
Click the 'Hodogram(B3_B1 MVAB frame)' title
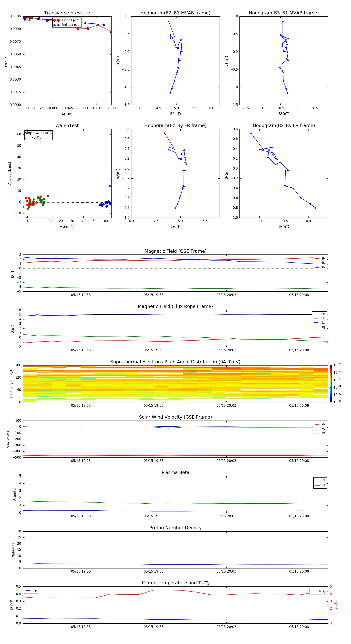click(284, 13)
